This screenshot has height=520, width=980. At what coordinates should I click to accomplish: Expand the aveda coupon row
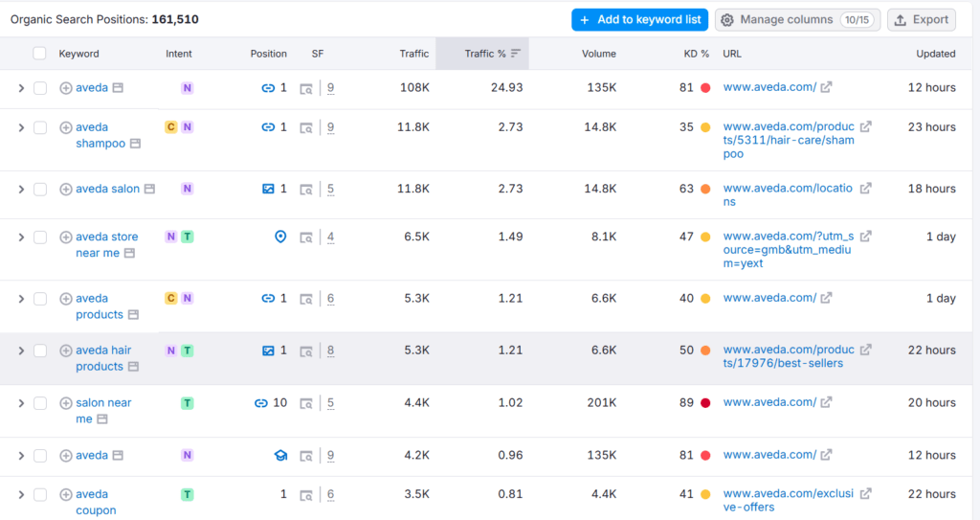click(21, 495)
